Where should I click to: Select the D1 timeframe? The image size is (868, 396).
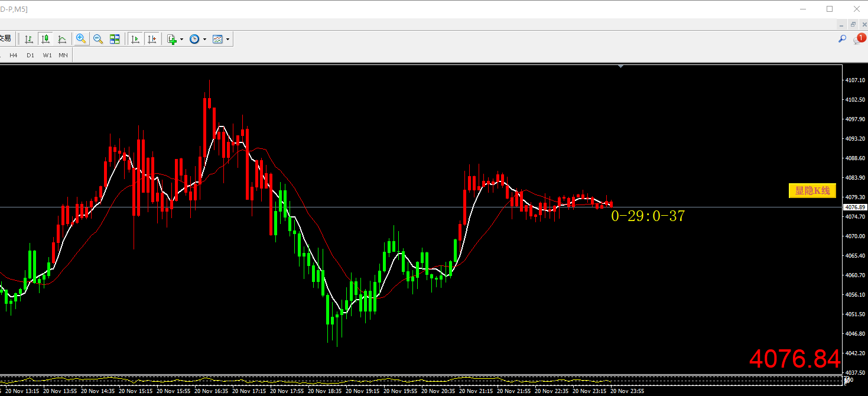tap(30, 55)
